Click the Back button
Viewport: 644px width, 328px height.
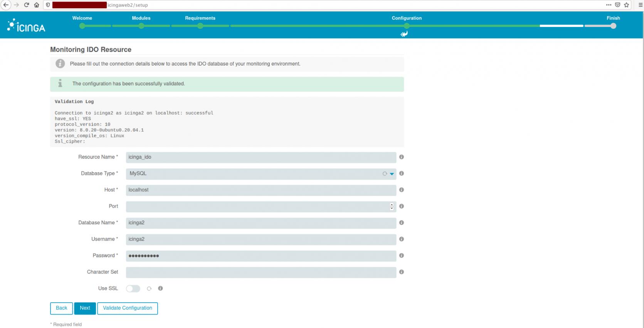(x=61, y=308)
